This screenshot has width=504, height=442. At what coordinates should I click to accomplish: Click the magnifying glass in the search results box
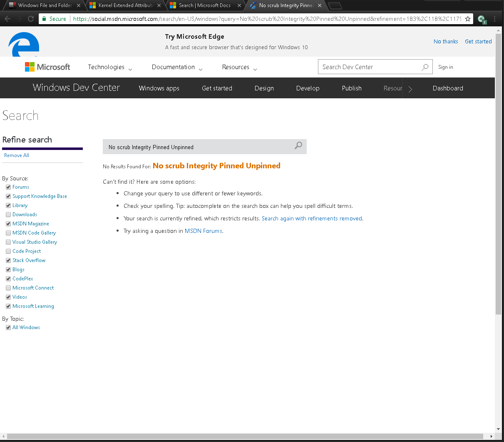(298, 146)
